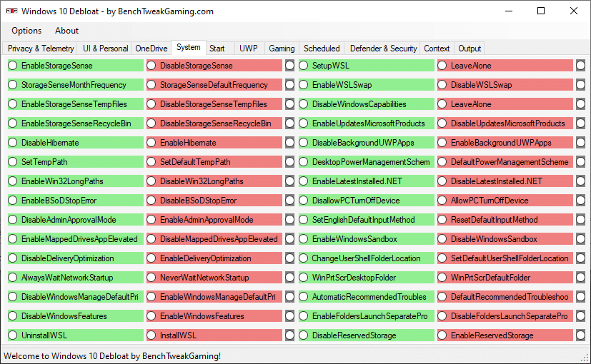The width and height of the screenshot is (591, 364).
Task: Select NeverWaitNetworkStartup option
Action: 214,278
